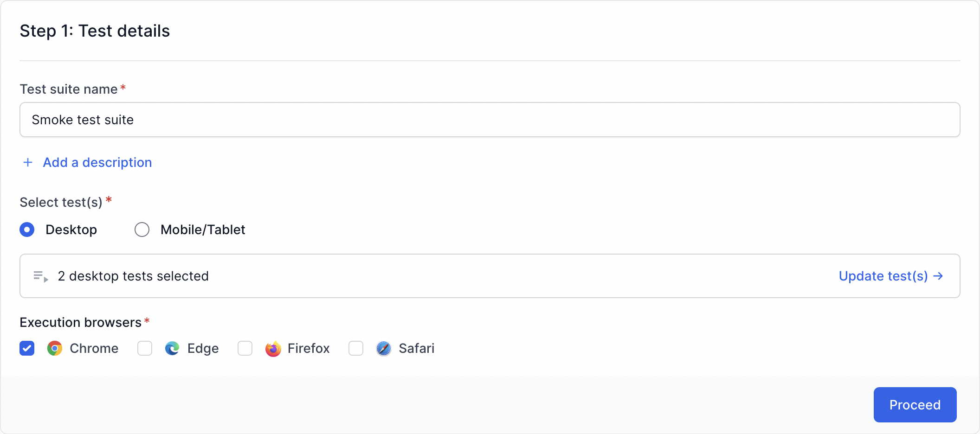The image size is (980, 434).
Task: Open the Update test(s) link
Action: click(x=883, y=276)
